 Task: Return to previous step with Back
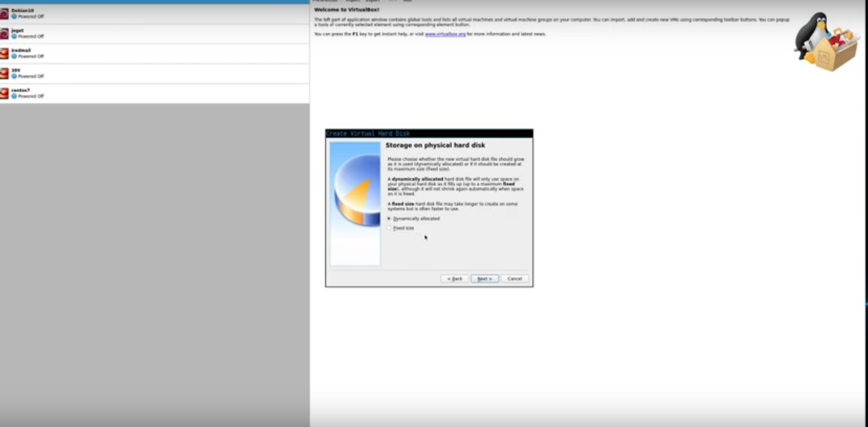(x=455, y=278)
